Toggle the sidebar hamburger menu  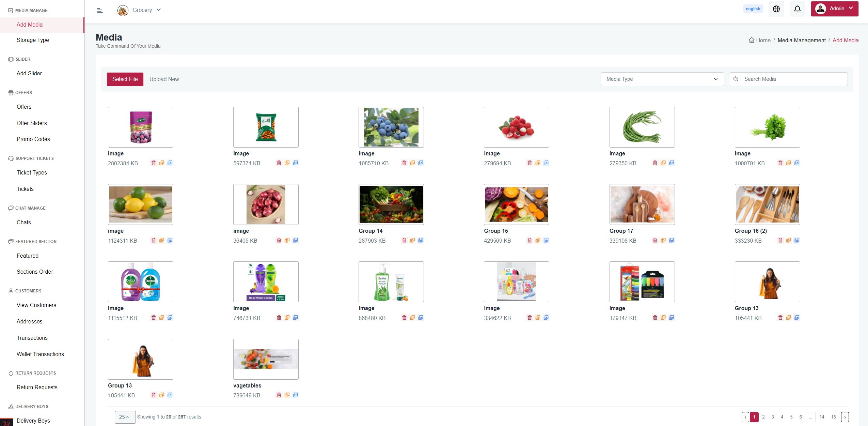coord(100,11)
